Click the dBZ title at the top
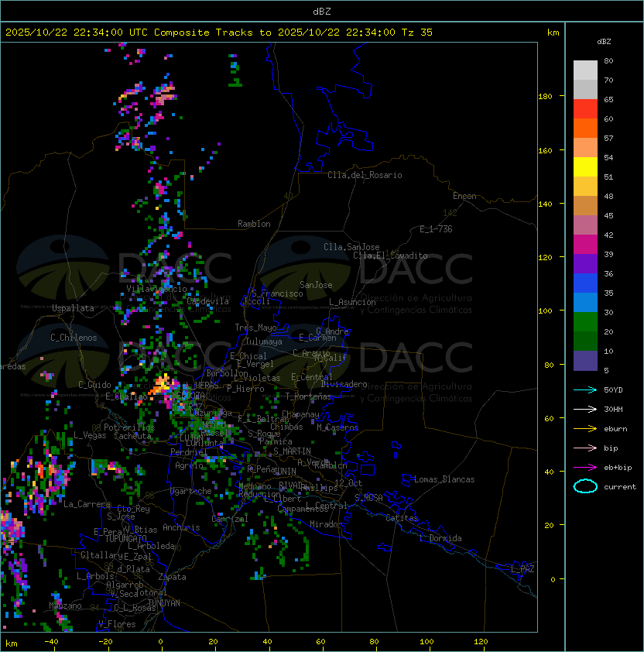Screen dimensions: 644x652 pos(322,11)
